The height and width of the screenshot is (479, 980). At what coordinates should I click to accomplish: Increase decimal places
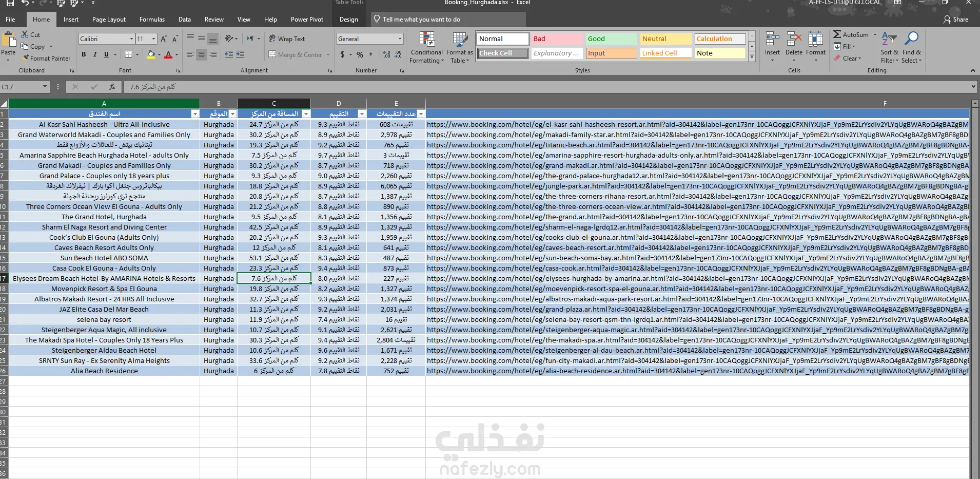click(x=386, y=54)
